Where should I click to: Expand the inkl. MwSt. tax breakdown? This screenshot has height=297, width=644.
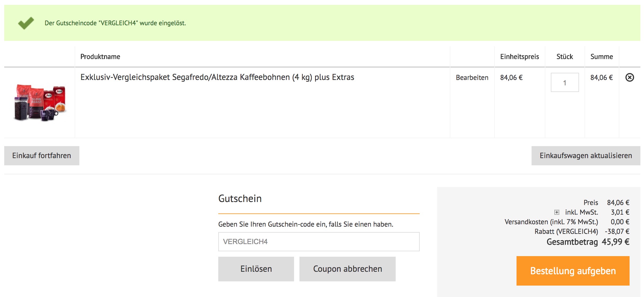(557, 212)
